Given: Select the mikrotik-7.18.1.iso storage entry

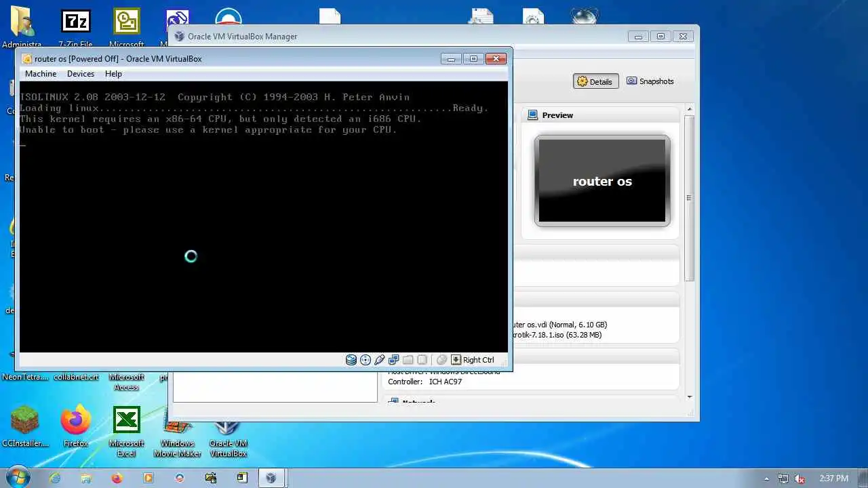Looking at the screenshot, I should [557, 335].
